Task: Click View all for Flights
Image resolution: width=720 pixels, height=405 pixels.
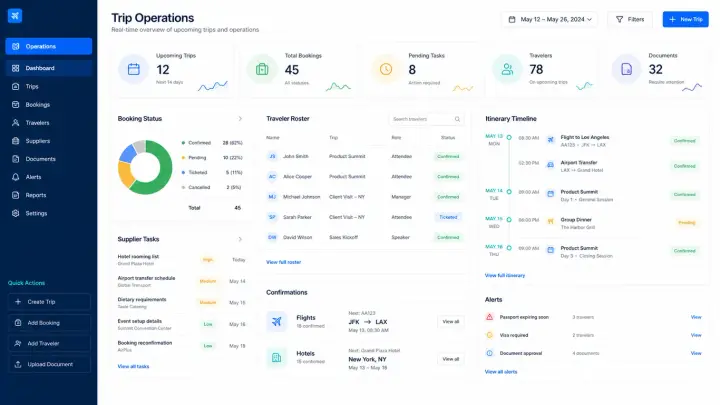Action: coord(450,321)
